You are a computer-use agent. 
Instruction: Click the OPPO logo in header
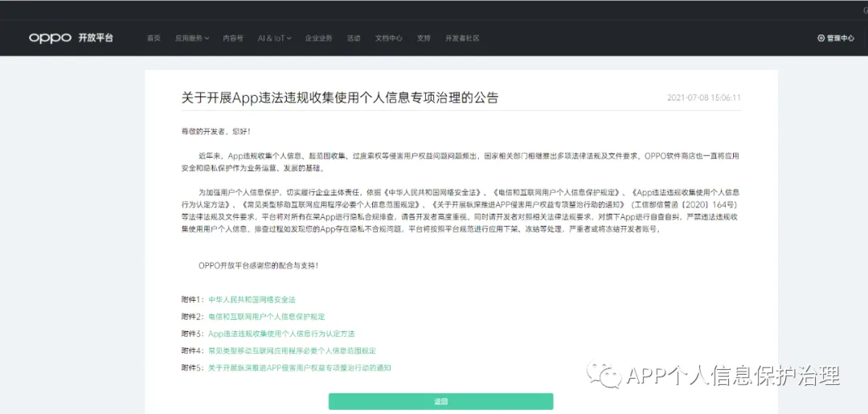tap(50, 38)
